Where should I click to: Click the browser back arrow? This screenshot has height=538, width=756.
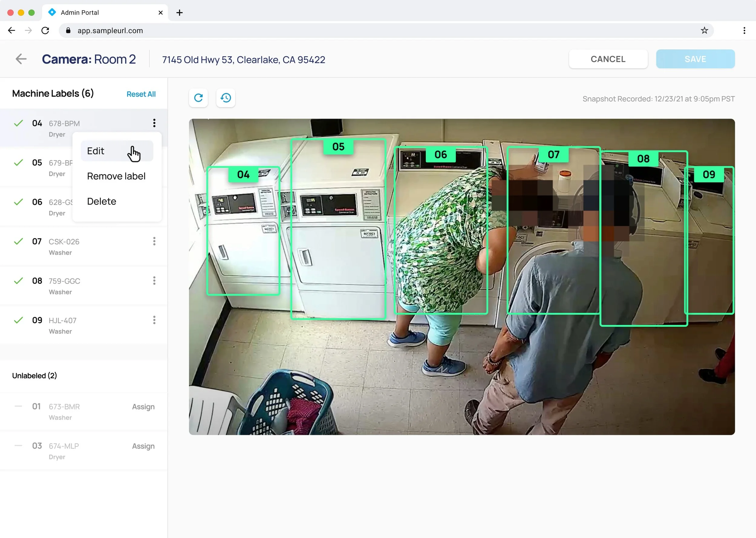tap(11, 31)
